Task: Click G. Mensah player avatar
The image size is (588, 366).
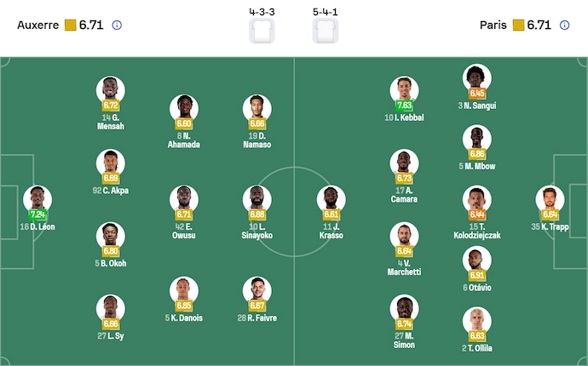Action: coord(111,90)
